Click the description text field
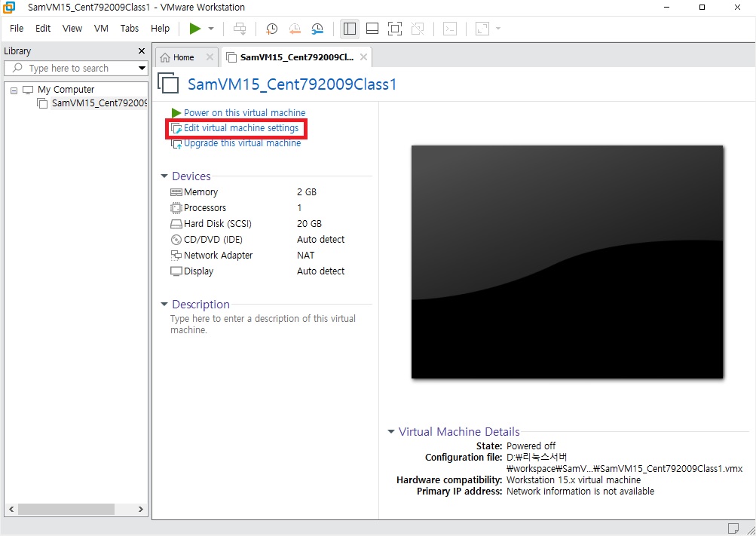756x536 pixels. coord(263,324)
